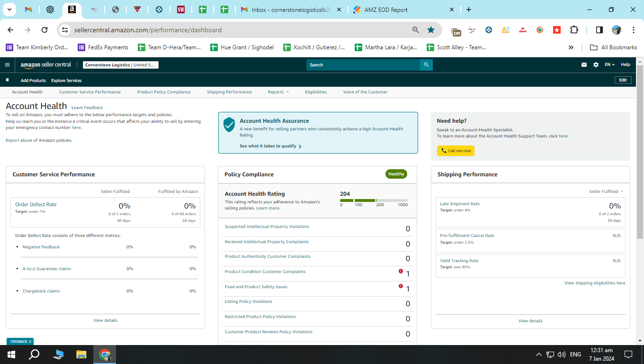
Task: Open the Eligibilities tab
Action: click(x=316, y=92)
